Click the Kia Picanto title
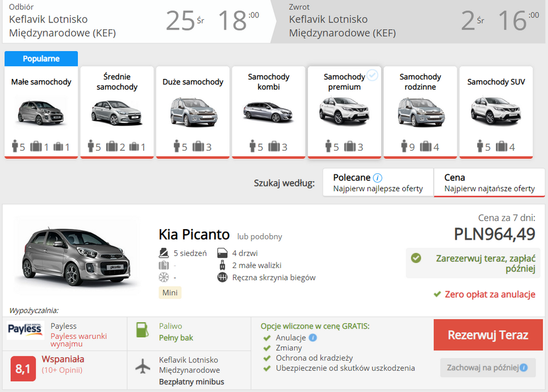 coord(194,235)
